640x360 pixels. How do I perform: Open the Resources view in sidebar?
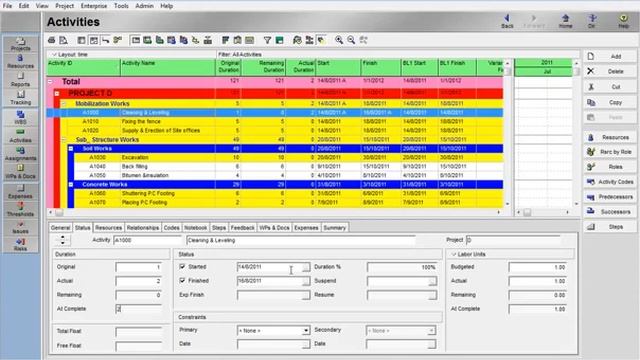20,62
